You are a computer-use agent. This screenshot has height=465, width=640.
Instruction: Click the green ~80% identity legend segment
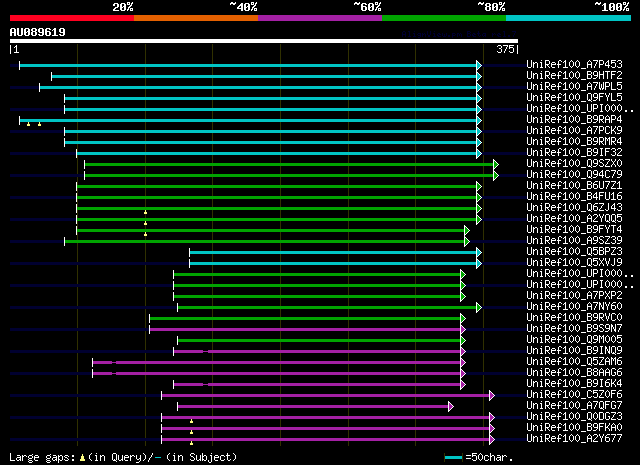tap(444, 18)
